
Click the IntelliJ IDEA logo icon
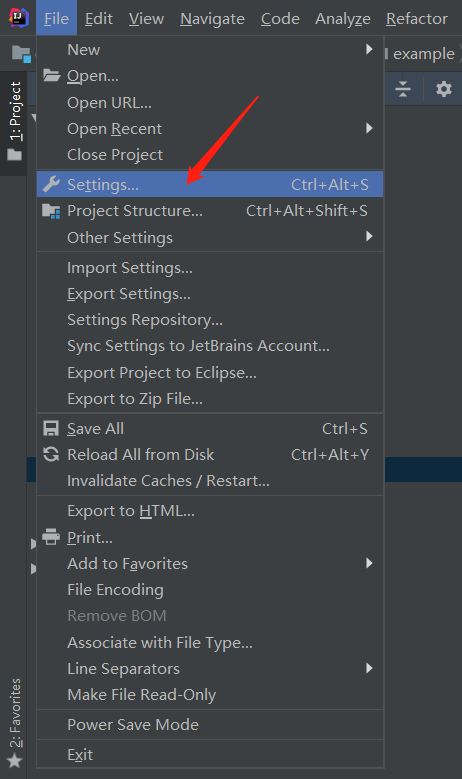click(18, 18)
